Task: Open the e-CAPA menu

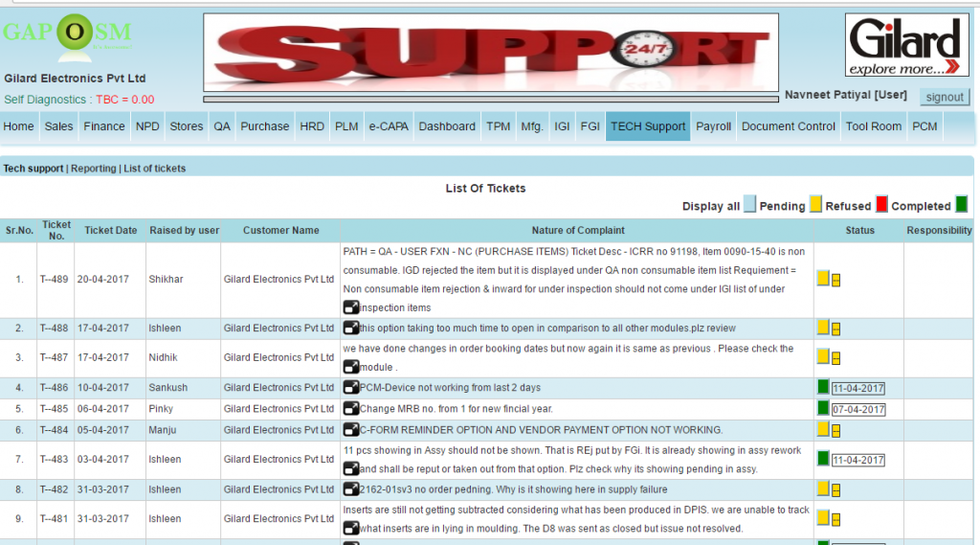Action: pos(389,126)
